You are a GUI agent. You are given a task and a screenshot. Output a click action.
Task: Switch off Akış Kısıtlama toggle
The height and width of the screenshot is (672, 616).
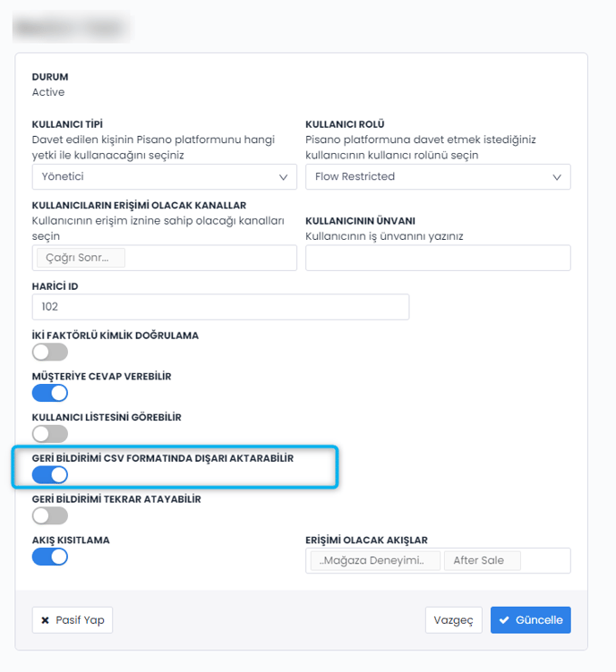pos(50,557)
